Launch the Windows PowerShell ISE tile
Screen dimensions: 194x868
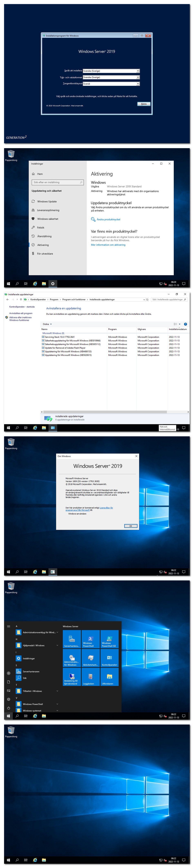109,639
